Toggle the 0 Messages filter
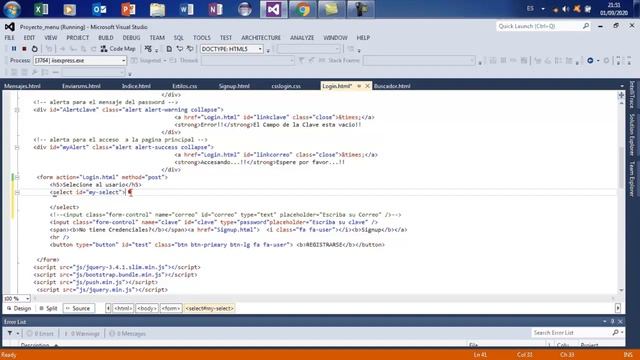The width and height of the screenshot is (640, 360). click(127, 333)
